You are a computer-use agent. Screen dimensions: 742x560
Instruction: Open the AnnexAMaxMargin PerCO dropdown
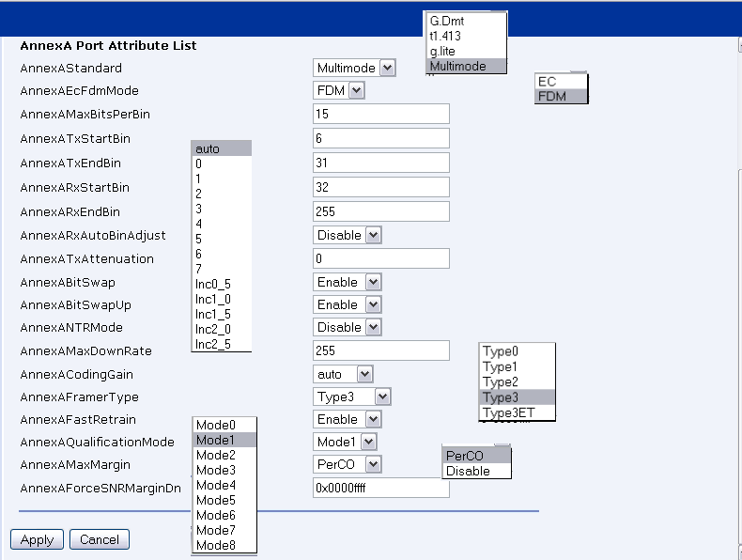click(x=347, y=464)
